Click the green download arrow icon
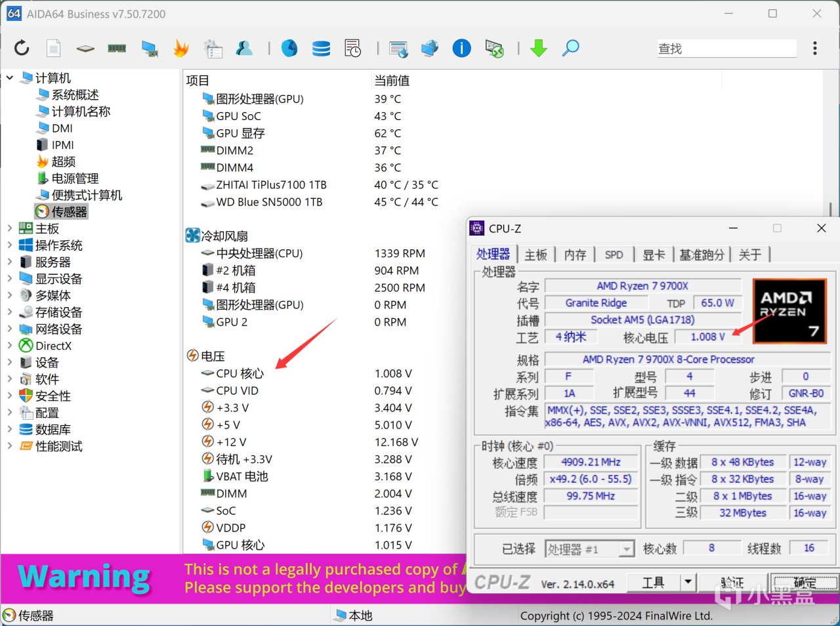This screenshot has height=626, width=840. click(539, 48)
